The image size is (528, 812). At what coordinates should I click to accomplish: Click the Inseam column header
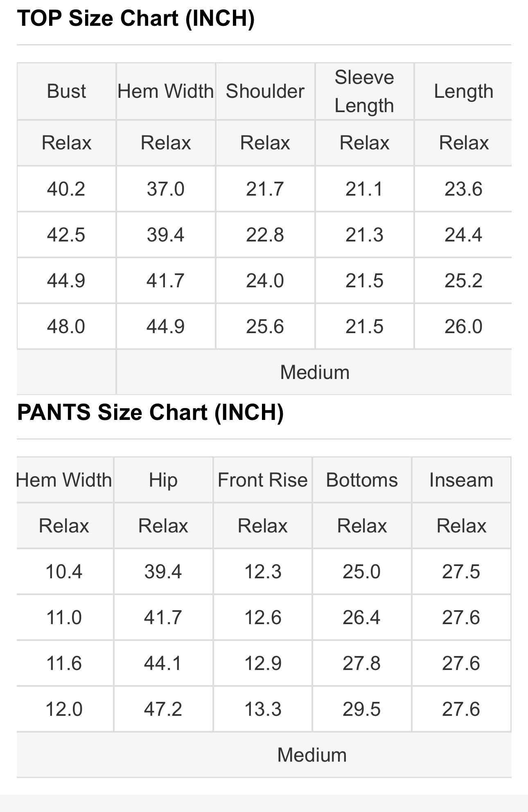pyautogui.click(x=461, y=480)
